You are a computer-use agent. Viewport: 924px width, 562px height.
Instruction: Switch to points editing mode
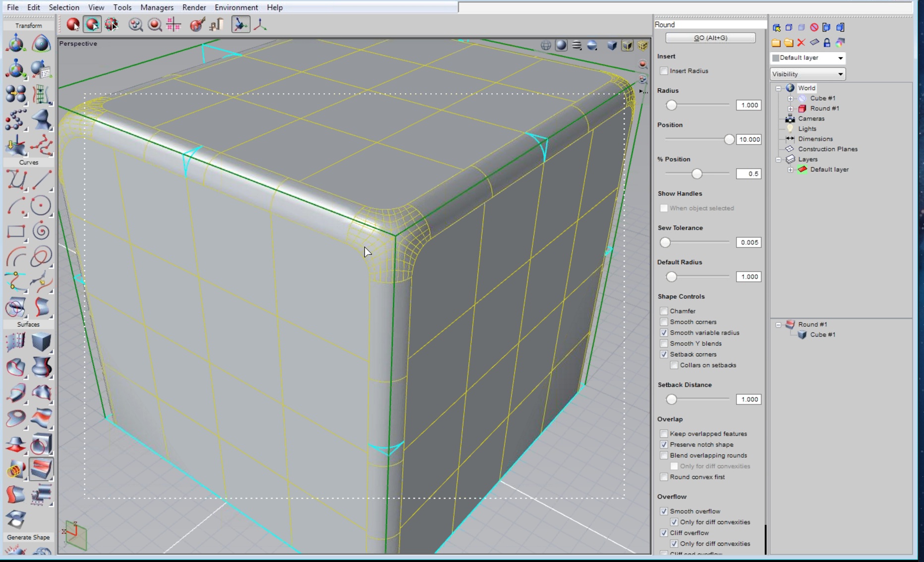(112, 24)
